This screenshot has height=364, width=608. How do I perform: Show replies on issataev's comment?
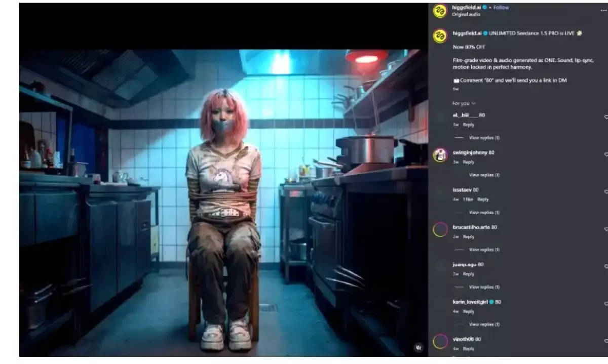[484, 212]
